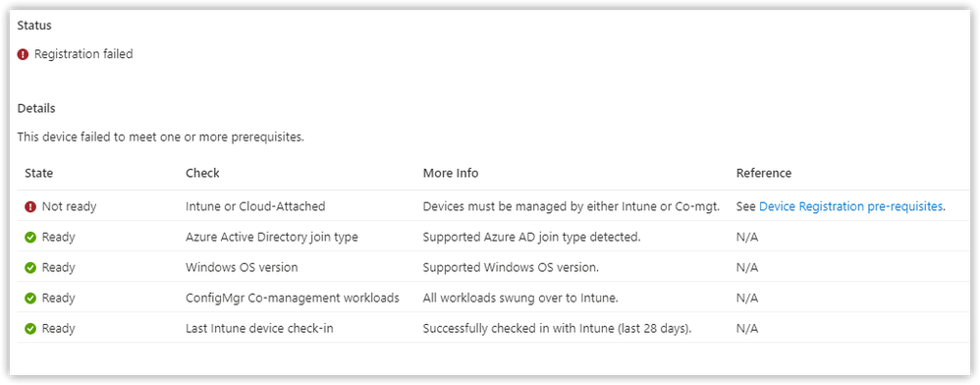Select the Windows OS version check text
Viewport: 980px width, 385px height.
coord(242,267)
